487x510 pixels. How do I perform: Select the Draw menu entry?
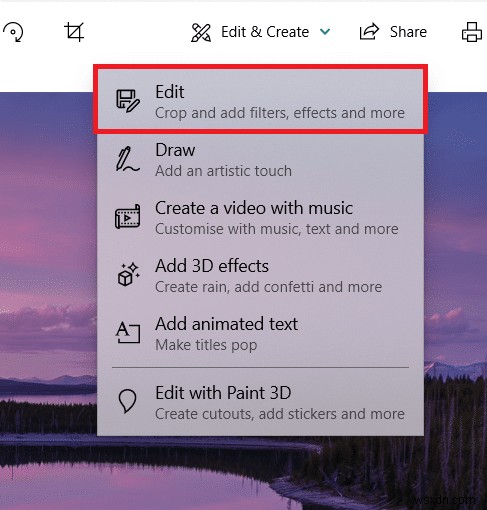point(260,160)
